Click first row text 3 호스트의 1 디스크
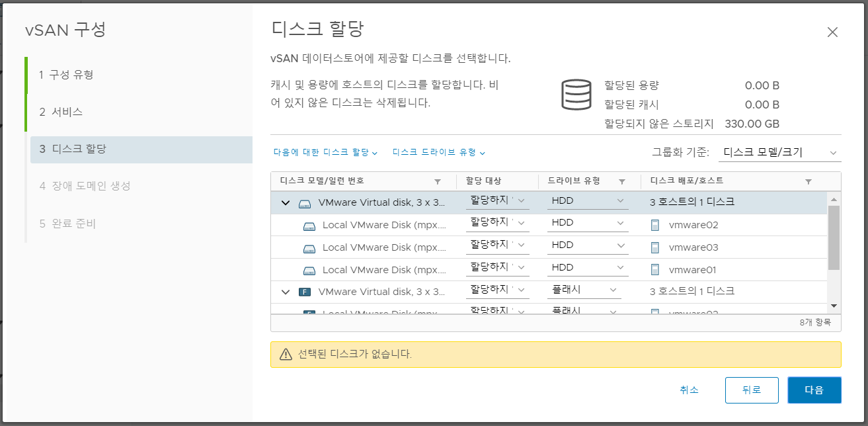 [x=692, y=202]
